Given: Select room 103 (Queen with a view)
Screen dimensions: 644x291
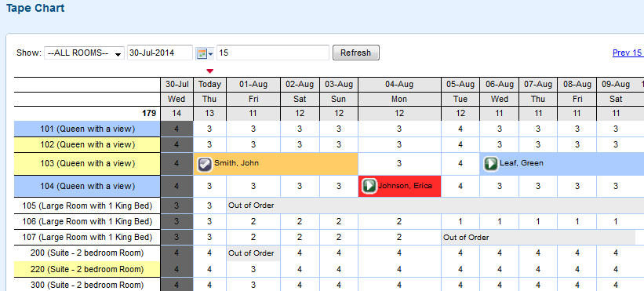Looking at the screenshot, I should click(88, 163).
